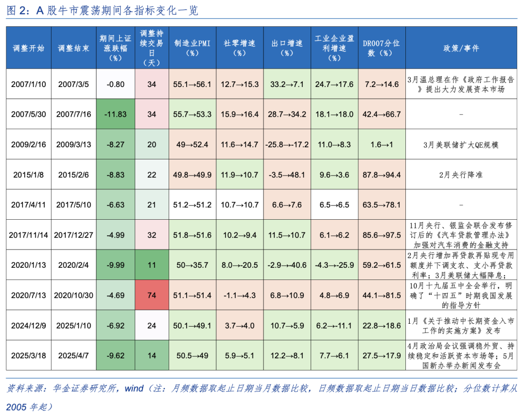
Task: Select the 调整结束 column header
Action: [x=73, y=47]
